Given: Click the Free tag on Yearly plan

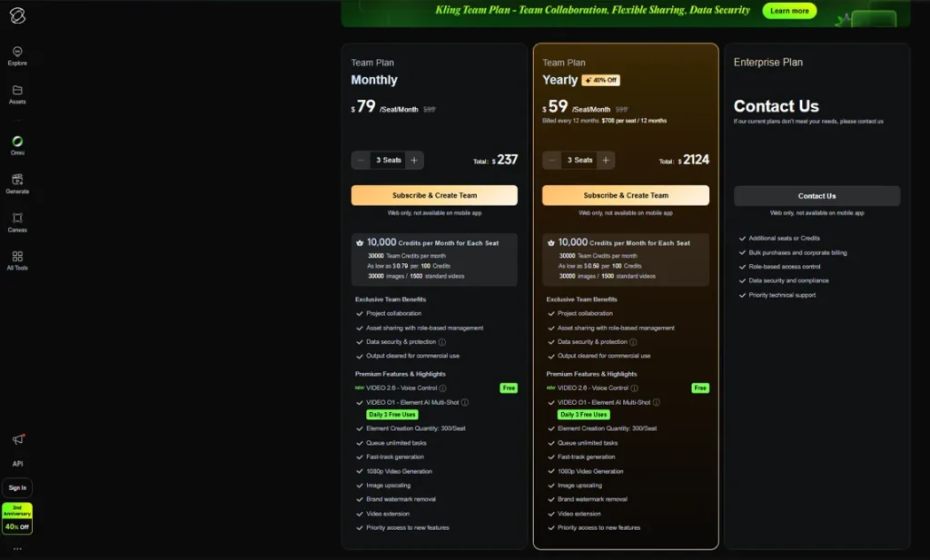Looking at the screenshot, I should coord(700,388).
